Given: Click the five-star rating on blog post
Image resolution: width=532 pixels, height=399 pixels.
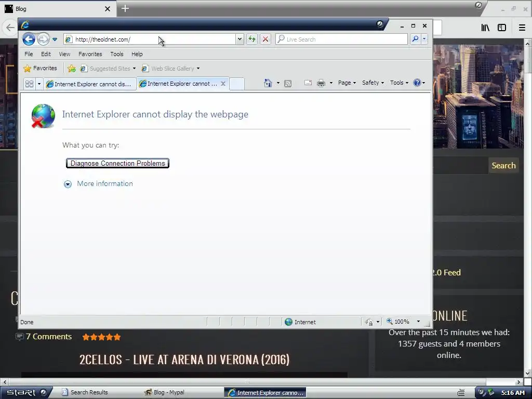Looking at the screenshot, I should (101, 337).
